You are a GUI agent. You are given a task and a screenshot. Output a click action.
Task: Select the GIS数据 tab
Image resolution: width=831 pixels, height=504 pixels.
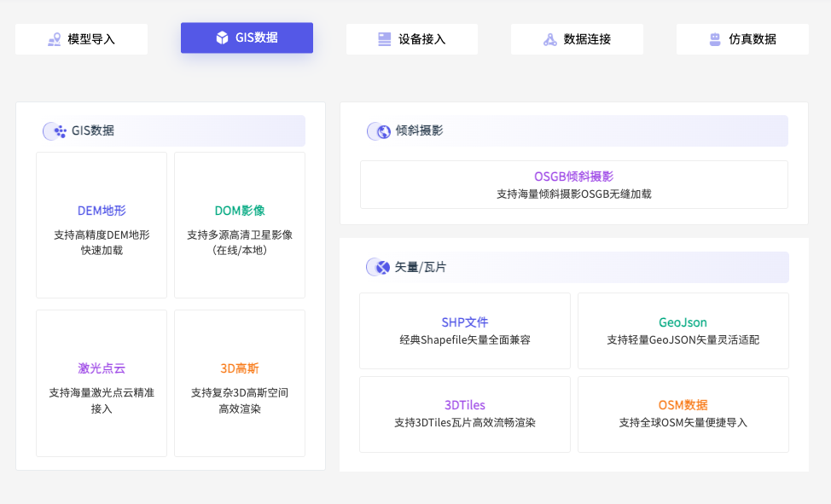247,38
